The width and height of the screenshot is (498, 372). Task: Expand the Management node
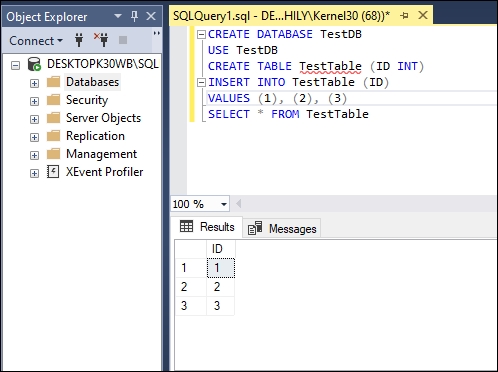pyautogui.click(x=34, y=155)
